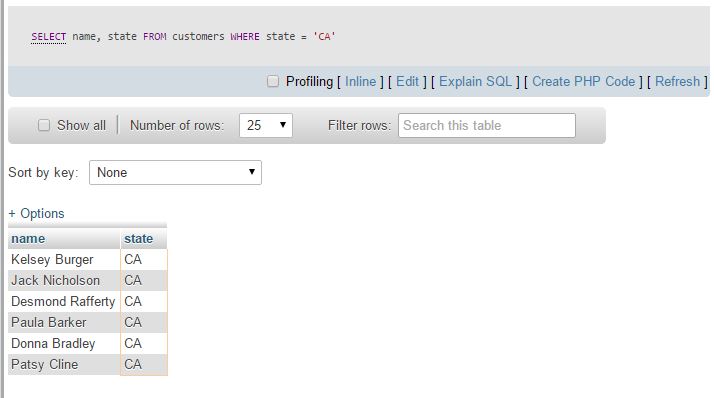The width and height of the screenshot is (714, 398).
Task: Click the CA cell in Paula Barker row
Action: click(x=144, y=322)
